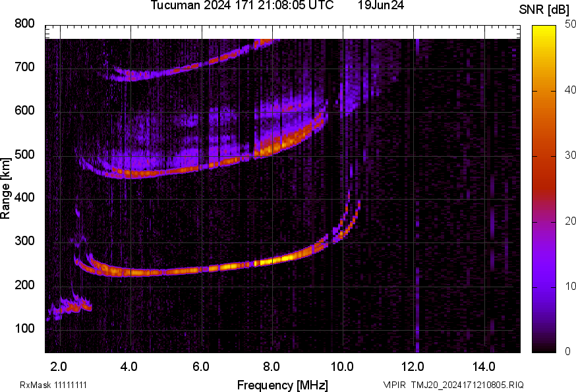576x392 pixels.
Task: Click the 'Frequency [MHz]' axis label
Action: pyautogui.click(x=283, y=385)
